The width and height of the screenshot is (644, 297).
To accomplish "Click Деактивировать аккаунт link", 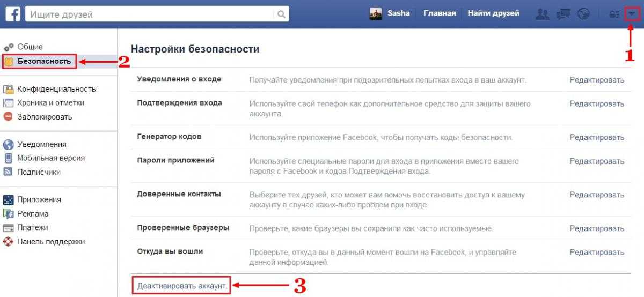I will point(182,286).
